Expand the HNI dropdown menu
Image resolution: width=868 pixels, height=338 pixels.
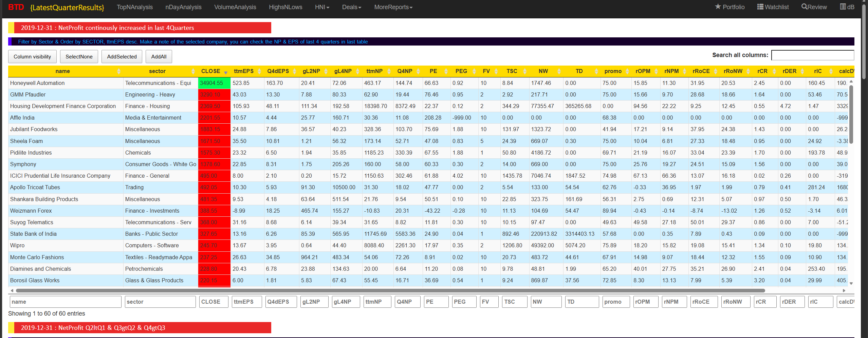pos(322,7)
